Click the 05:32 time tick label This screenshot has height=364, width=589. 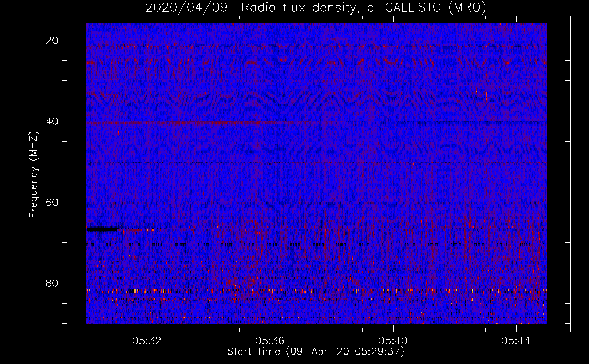(x=147, y=341)
